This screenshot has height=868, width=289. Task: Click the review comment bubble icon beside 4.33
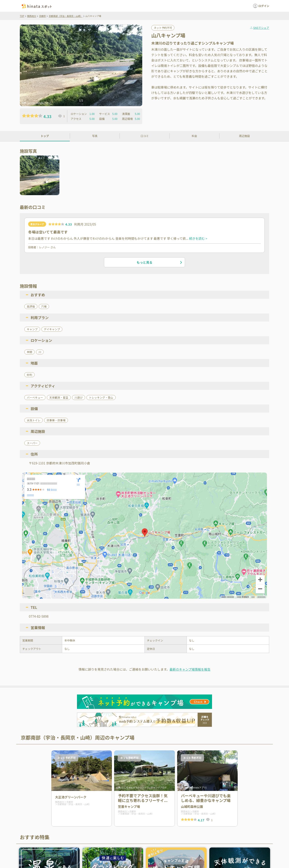pos(60,116)
